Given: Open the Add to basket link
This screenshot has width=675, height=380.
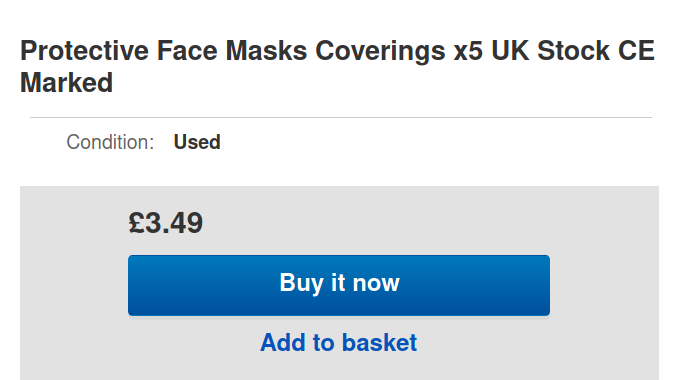Looking at the screenshot, I should 339,343.
